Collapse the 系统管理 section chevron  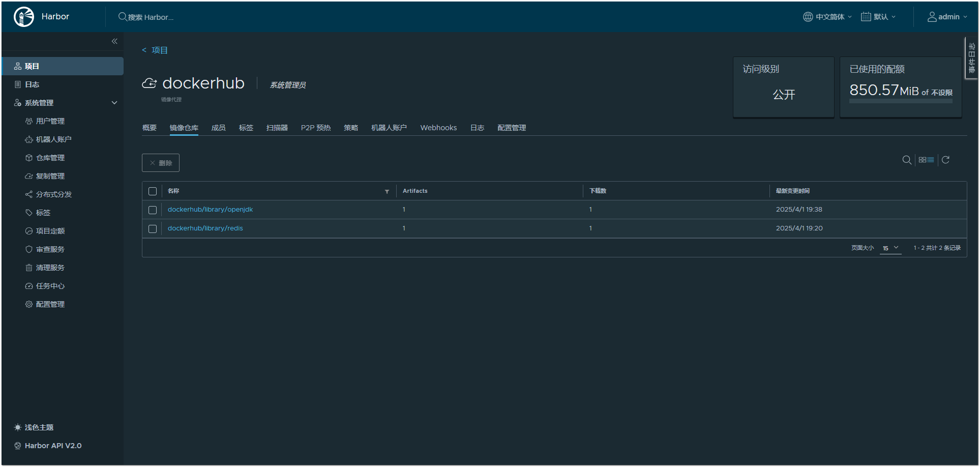pyautogui.click(x=114, y=103)
